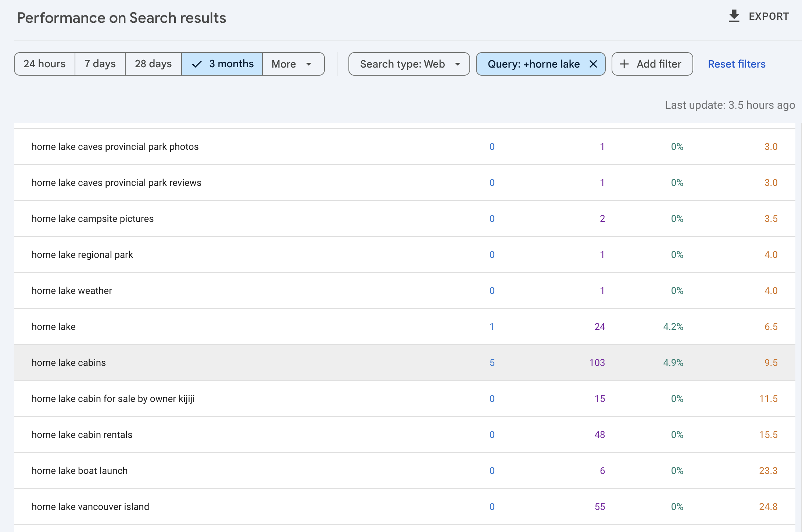Click the 3 months checkmark icon
Screen dimensions: 802x532
point(197,64)
